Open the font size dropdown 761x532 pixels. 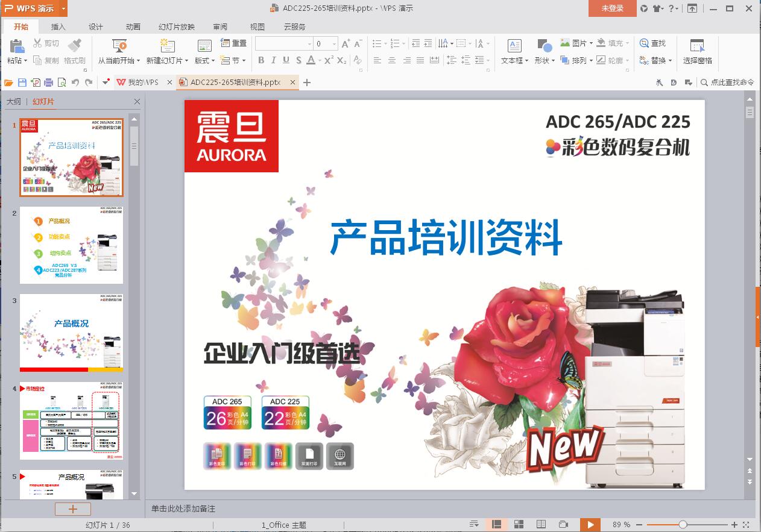tap(335, 43)
